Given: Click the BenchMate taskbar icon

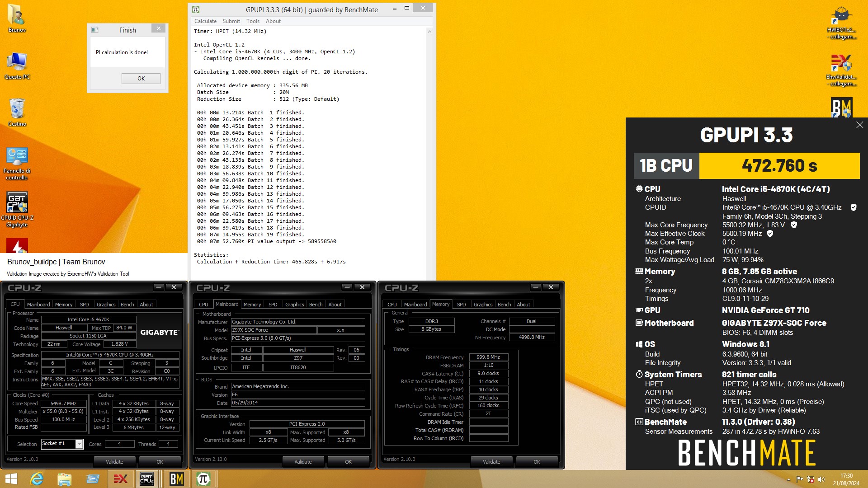Looking at the screenshot, I should [176, 479].
